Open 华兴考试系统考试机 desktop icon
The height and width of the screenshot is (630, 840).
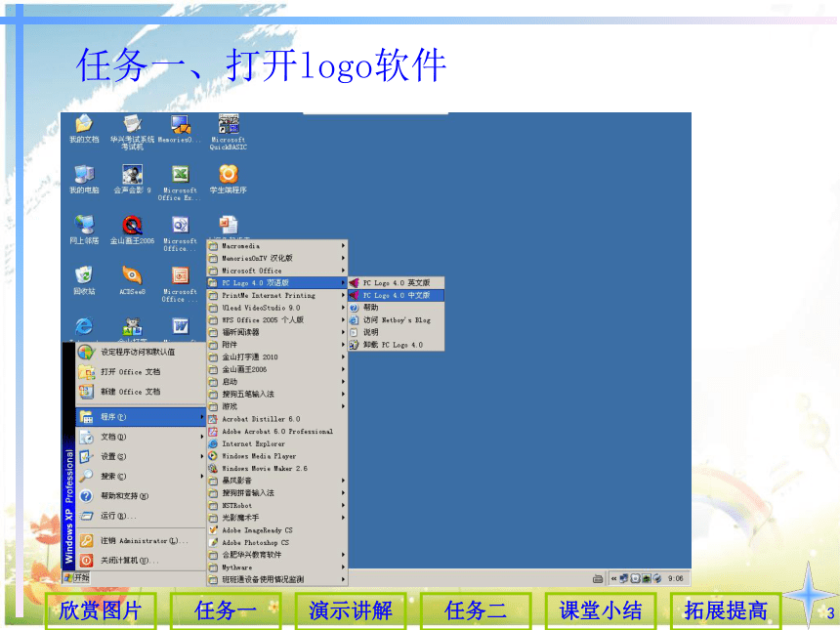coord(132,132)
